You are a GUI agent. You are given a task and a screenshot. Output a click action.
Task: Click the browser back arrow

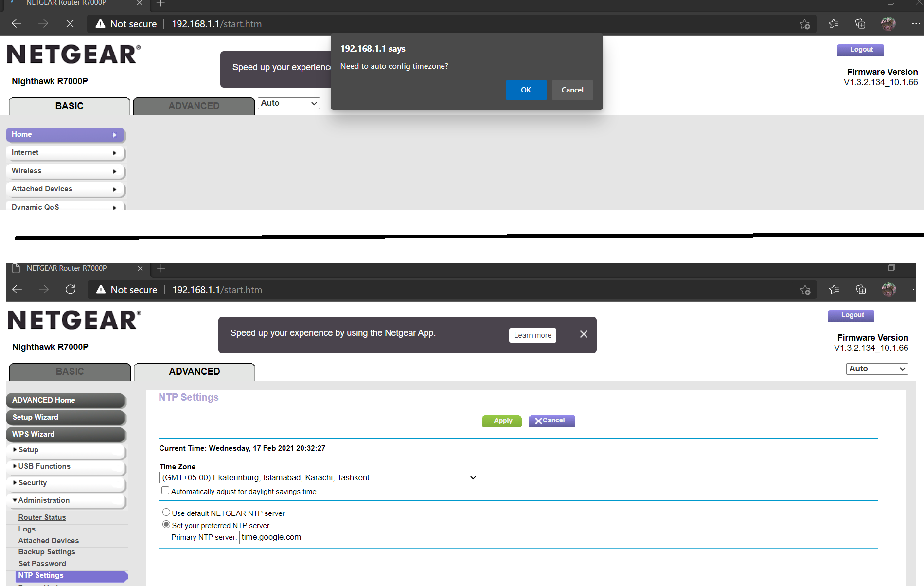coord(17,289)
